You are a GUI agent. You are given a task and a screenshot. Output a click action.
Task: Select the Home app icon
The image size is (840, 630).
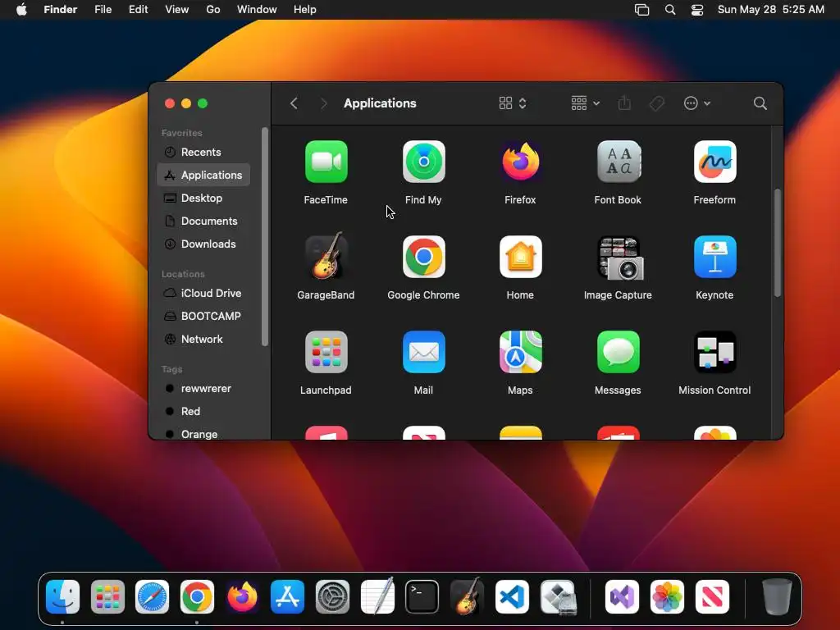tap(520, 257)
